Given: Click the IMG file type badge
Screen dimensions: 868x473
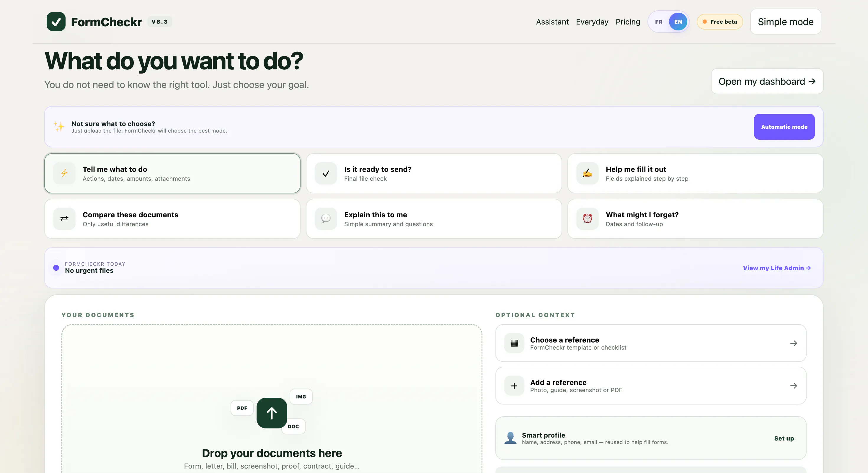Looking at the screenshot, I should tap(301, 397).
